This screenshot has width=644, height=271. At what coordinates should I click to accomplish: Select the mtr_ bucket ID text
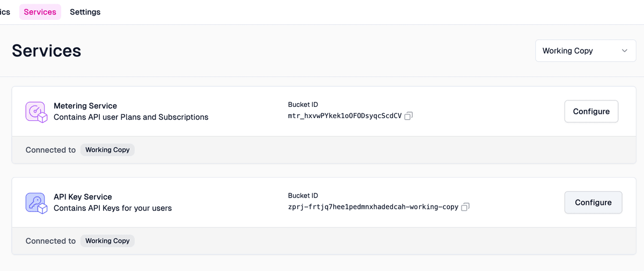coord(345,116)
